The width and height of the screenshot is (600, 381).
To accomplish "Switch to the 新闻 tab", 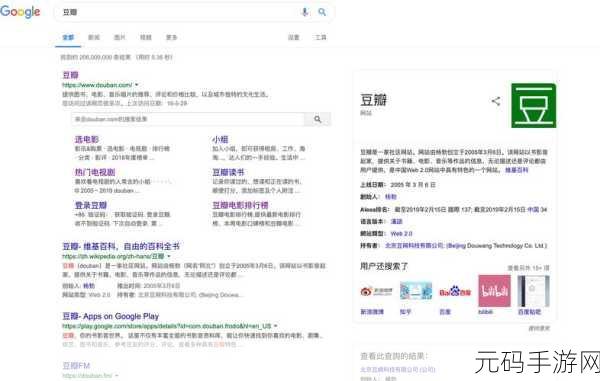I will pyautogui.click(x=94, y=37).
